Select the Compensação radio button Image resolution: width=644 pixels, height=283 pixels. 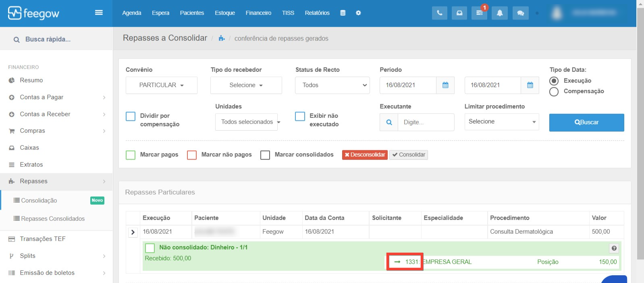pyautogui.click(x=554, y=92)
